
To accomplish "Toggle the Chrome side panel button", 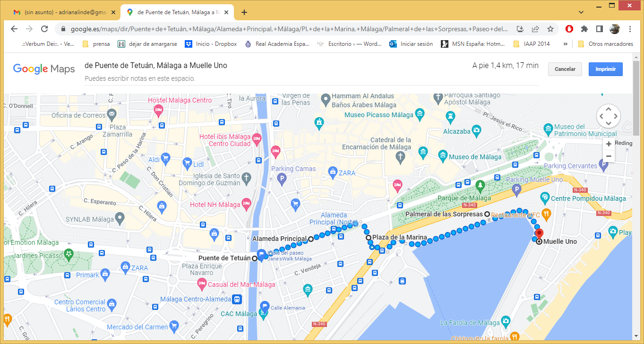I will (599, 29).
